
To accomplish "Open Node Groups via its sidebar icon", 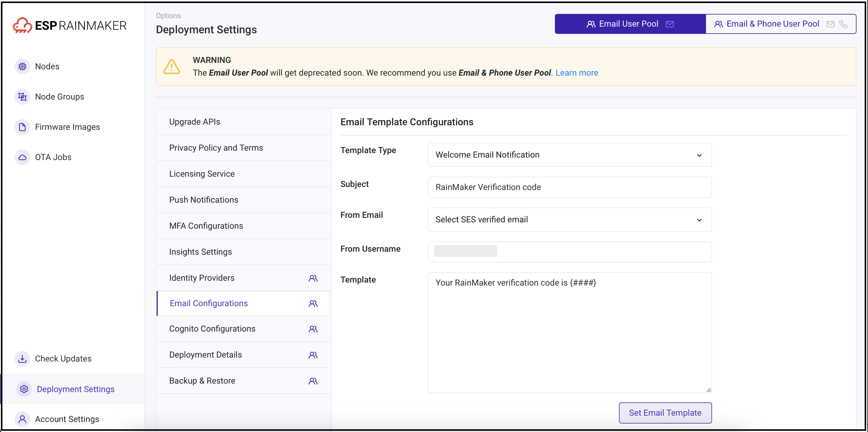I will pos(22,97).
